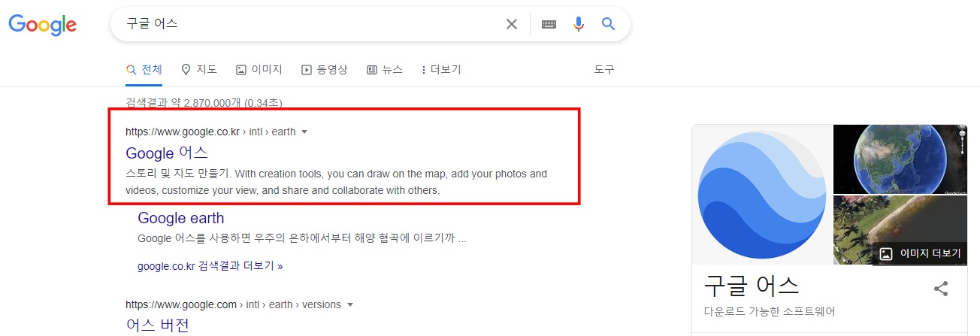Open dropdown arrow beside google.co.kr earth URL
The image size is (980, 336).
pyautogui.click(x=304, y=132)
